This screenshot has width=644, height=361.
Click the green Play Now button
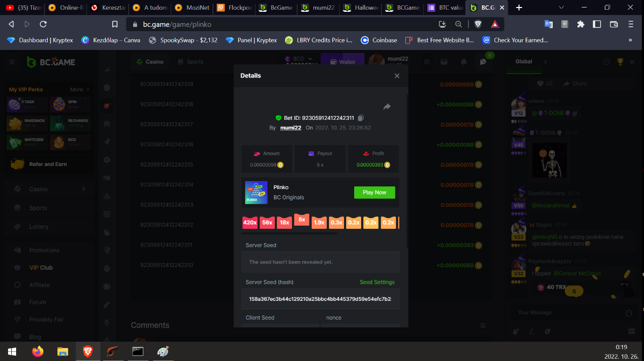pyautogui.click(x=374, y=192)
